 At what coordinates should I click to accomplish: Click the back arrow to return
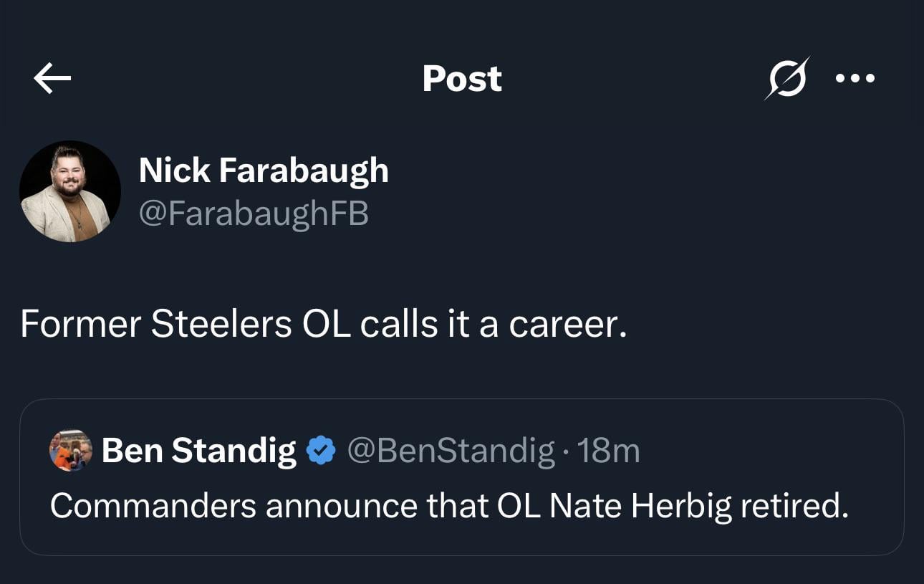[49, 79]
